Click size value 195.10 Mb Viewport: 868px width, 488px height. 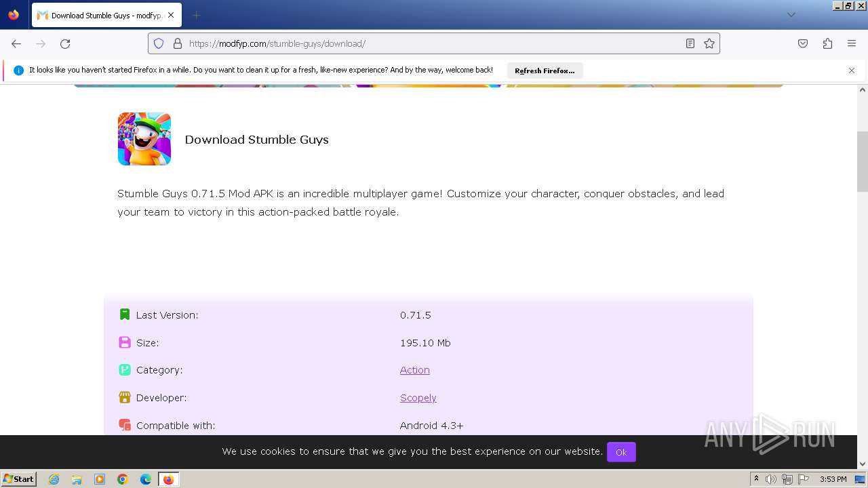425,343
